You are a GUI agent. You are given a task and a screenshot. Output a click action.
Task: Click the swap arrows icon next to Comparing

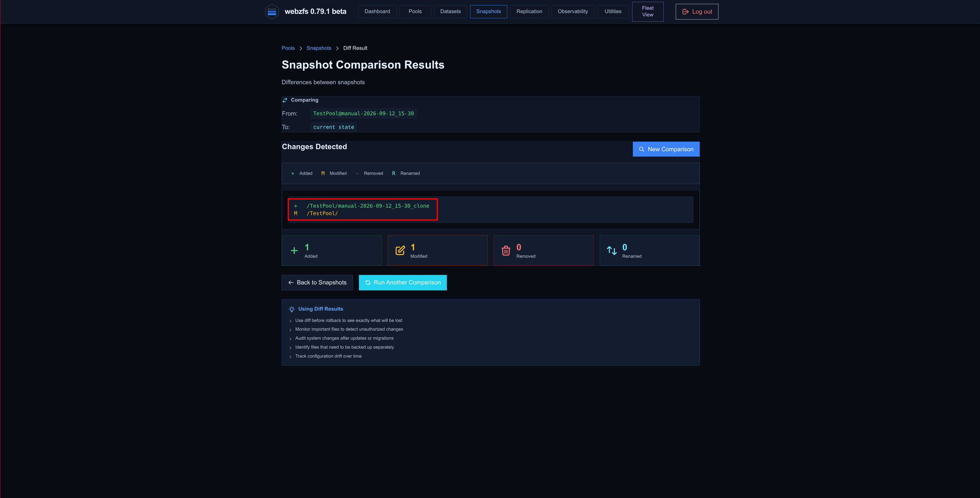point(285,100)
